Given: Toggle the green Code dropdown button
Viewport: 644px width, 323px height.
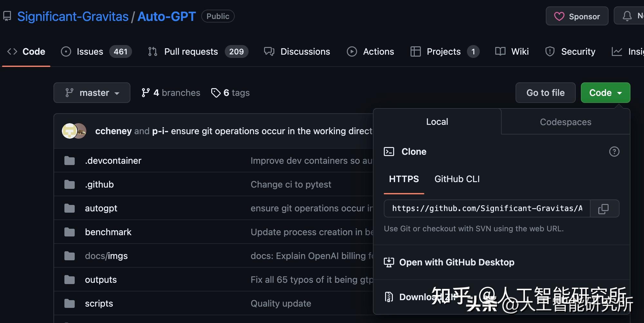Looking at the screenshot, I should pos(605,93).
